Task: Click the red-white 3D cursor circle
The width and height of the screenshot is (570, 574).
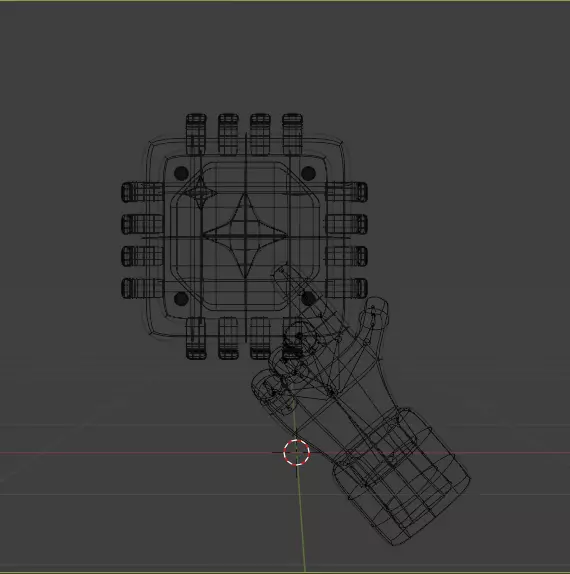Action: tap(297, 453)
